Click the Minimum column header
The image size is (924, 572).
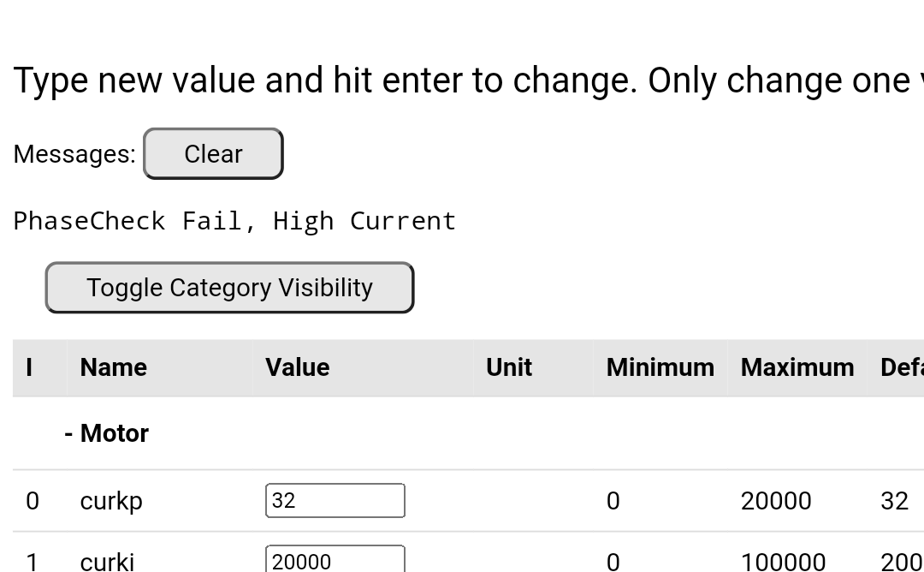click(x=660, y=367)
